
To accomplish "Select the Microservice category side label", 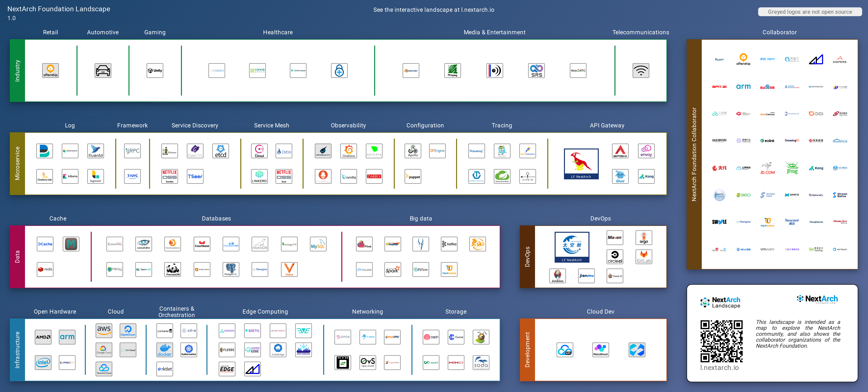I will click(18, 163).
